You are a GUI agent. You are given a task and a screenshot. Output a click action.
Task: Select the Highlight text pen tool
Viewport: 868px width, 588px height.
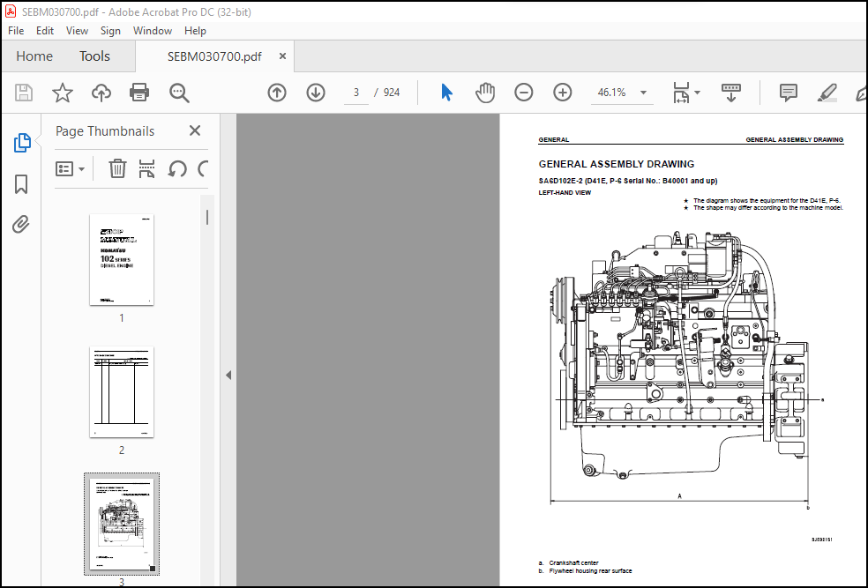pos(827,93)
